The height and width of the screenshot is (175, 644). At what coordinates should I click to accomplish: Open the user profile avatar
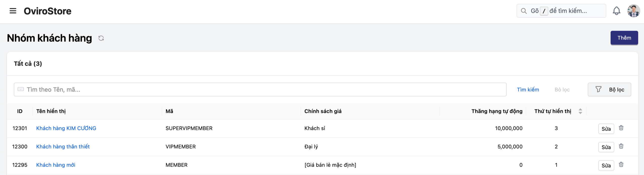click(633, 11)
